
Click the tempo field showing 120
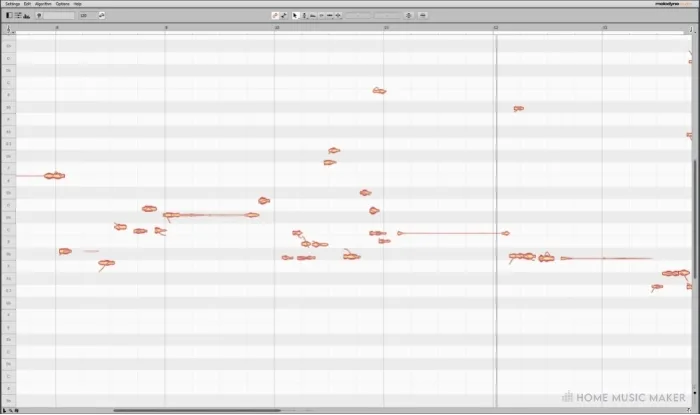coord(88,16)
